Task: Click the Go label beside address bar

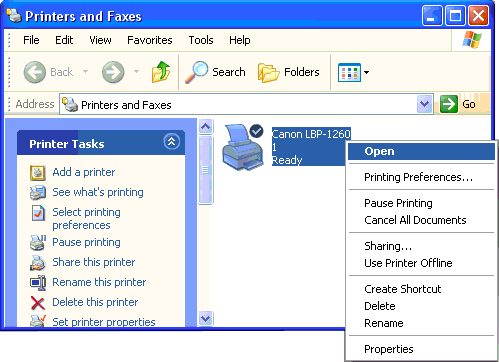Action: point(469,104)
